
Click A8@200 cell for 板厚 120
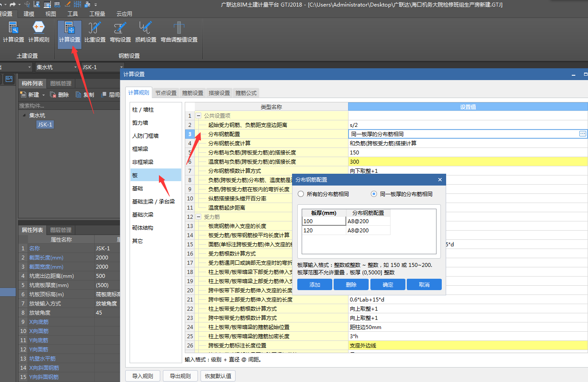coord(368,230)
